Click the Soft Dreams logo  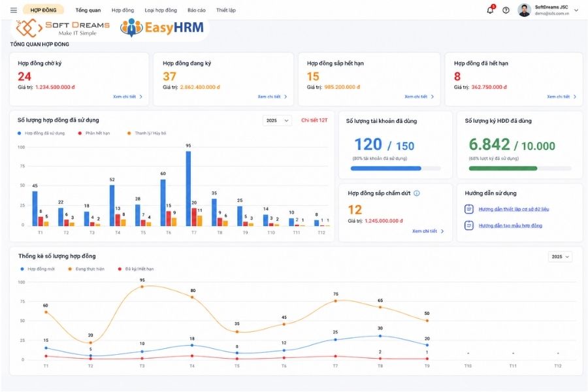click(x=63, y=27)
